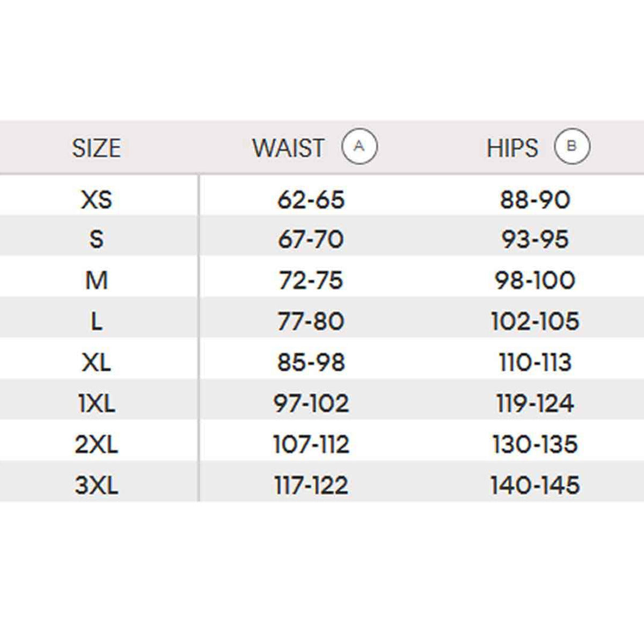Click waist value 107-112 for 2XL
The width and height of the screenshot is (644, 644).
[311, 444]
